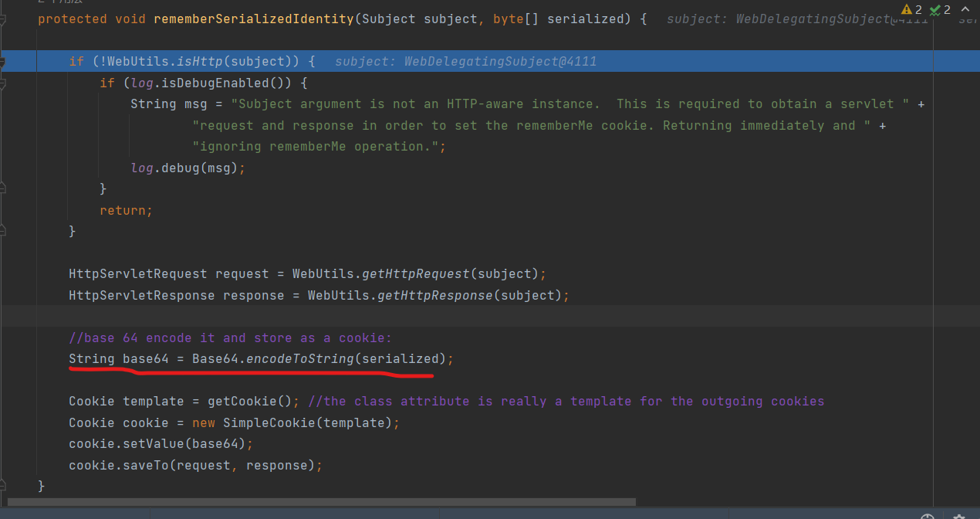980x519 pixels.
Task: Click the encodeToString method call
Action: click(x=299, y=358)
